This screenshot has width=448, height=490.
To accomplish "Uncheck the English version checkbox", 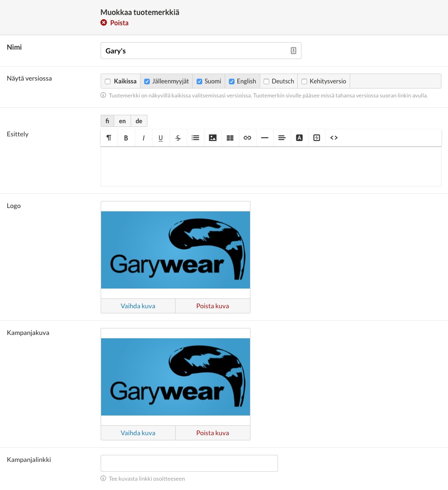I will [x=232, y=82].
